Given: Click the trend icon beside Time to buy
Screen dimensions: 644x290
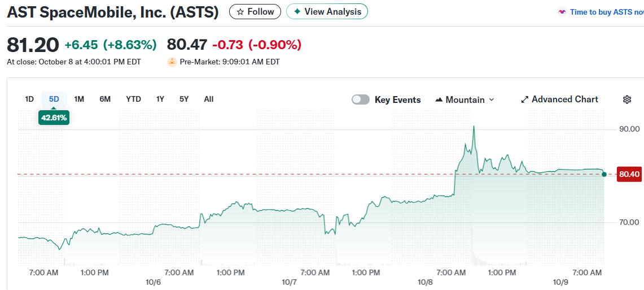Looking at the screenshot, I should (x=562, y=12).
